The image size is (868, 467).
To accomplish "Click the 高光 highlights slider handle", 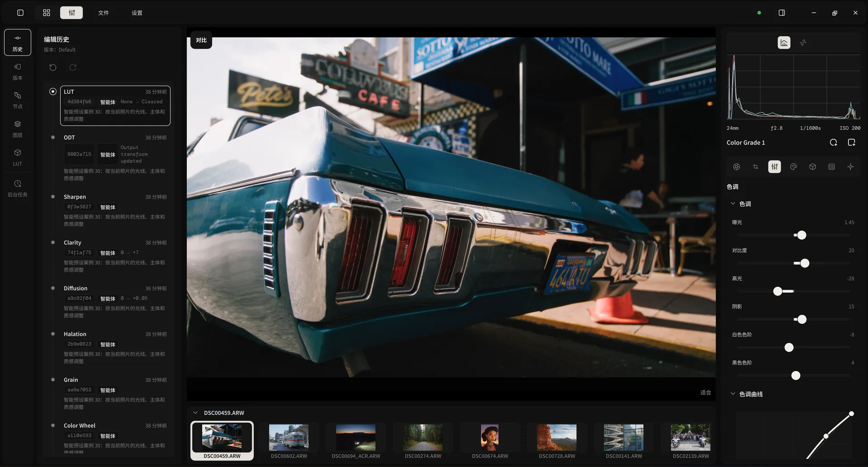I will point(778,291).
